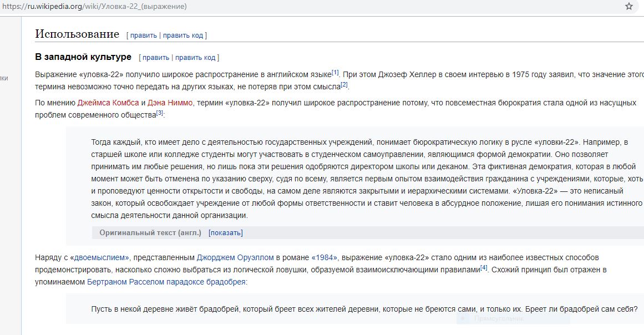Click 'править' next to Использование heading
This screenshot has width=644, height=335.
[143, 35]
